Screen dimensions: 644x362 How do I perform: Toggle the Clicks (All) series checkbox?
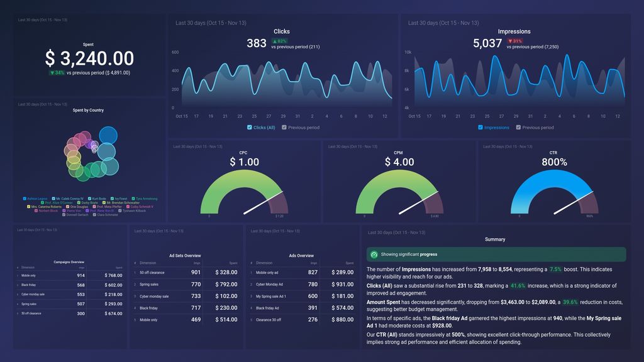pos(249,128)
